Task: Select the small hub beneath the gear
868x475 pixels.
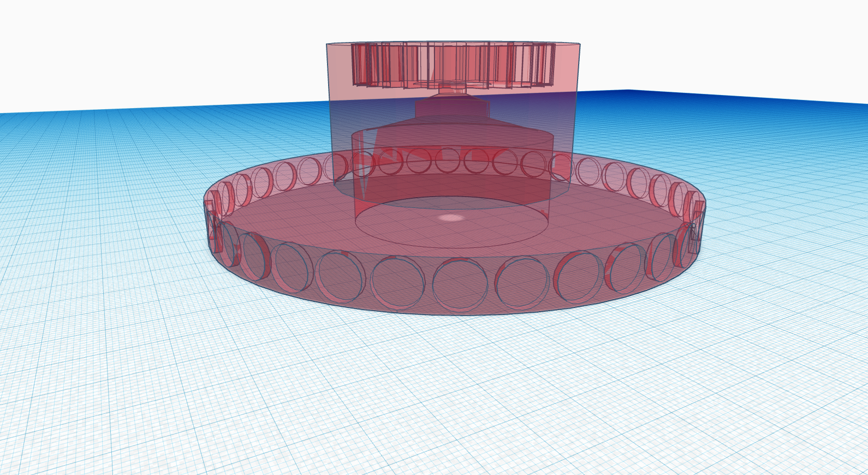Action: 452,86
